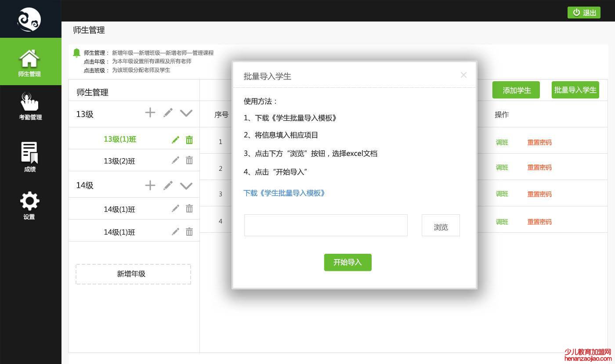This screenshot has width=615, height=364.
Task: Click the 序号 column header
Action: [221, 115]
